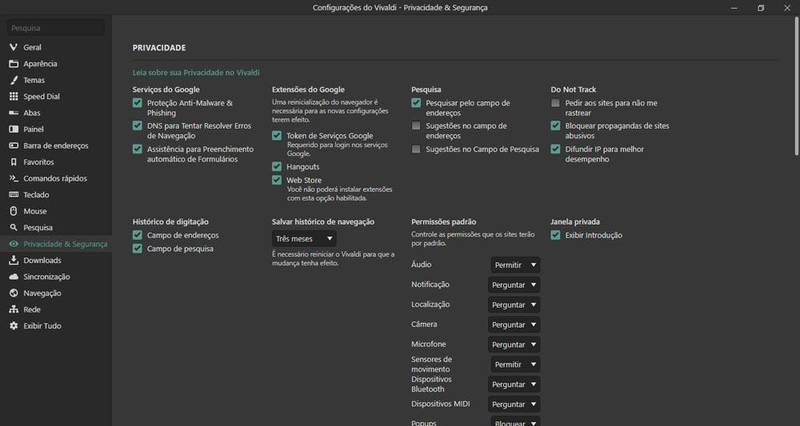Open the Speed Dial settings section

click(x=41, y=96)
